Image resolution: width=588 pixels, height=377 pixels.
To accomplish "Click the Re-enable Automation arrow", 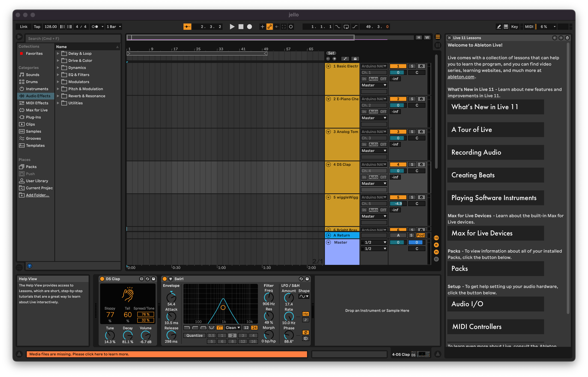I will click(x=277, y=27).
